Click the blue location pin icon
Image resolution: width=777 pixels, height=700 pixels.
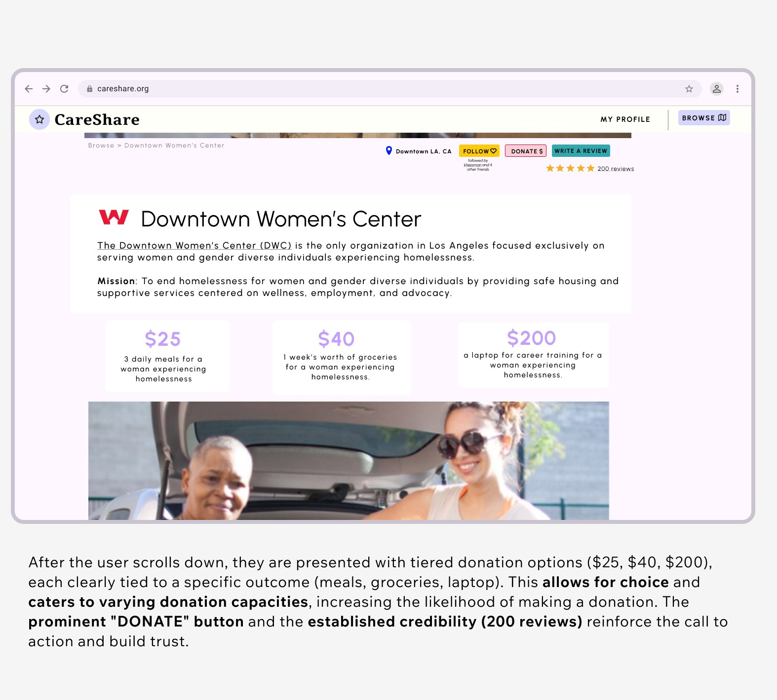click(388, 150)
